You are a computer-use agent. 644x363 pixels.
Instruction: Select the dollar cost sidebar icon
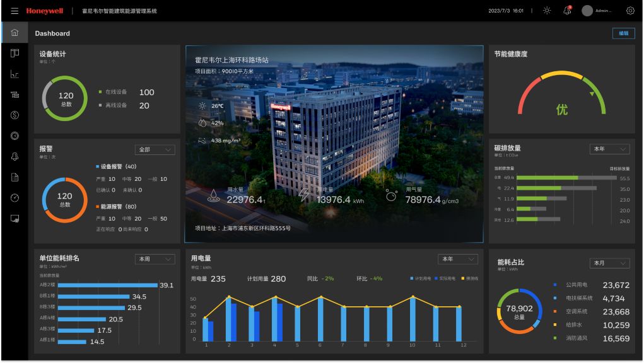pyautogui.click(x=15, y=115)
